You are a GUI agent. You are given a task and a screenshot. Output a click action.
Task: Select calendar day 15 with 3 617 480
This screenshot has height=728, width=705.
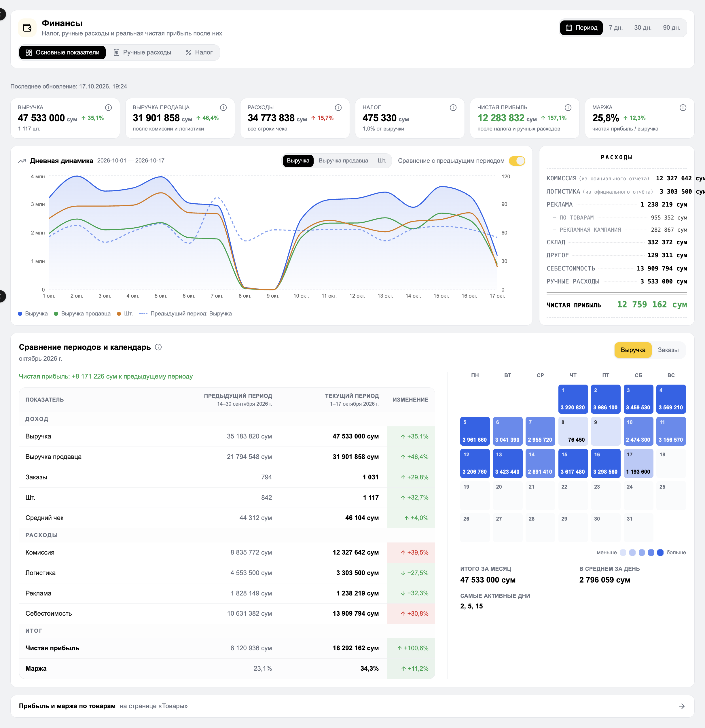click(x=573, y=464)
